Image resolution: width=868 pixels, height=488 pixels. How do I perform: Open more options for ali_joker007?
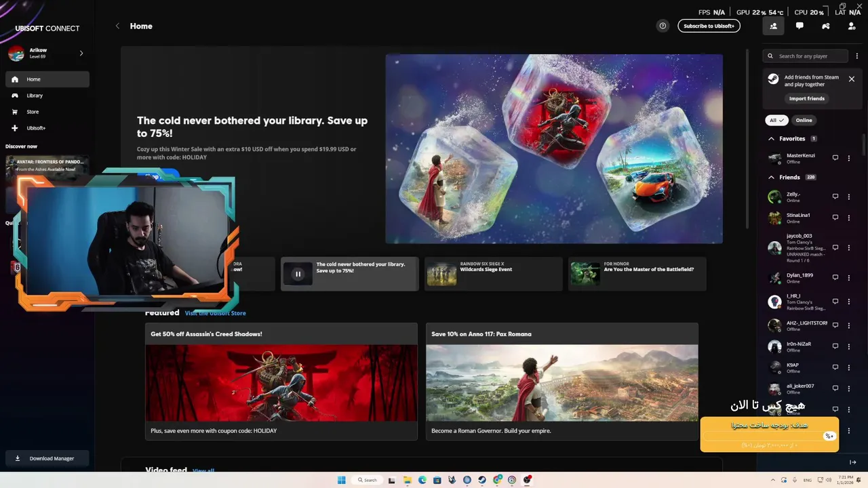coord(849,388)
